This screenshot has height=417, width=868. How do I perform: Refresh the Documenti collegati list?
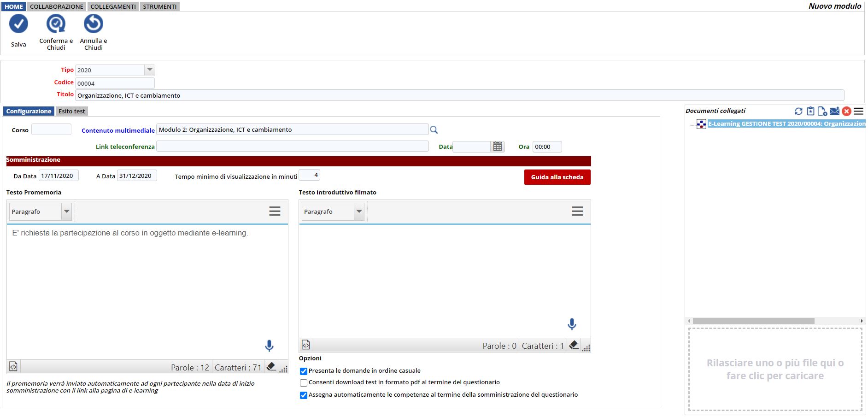(798, 111)
